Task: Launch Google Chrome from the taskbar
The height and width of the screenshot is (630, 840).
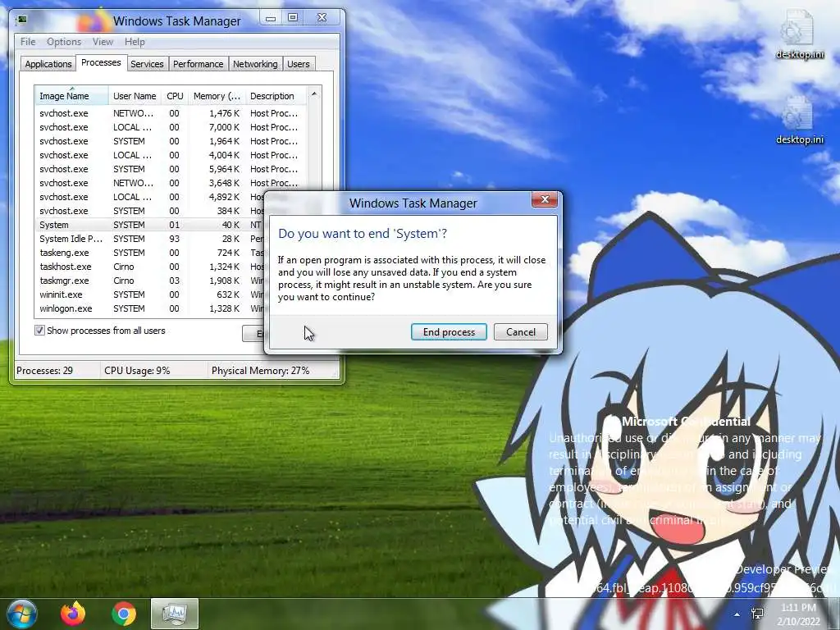Action: [124, 614]
